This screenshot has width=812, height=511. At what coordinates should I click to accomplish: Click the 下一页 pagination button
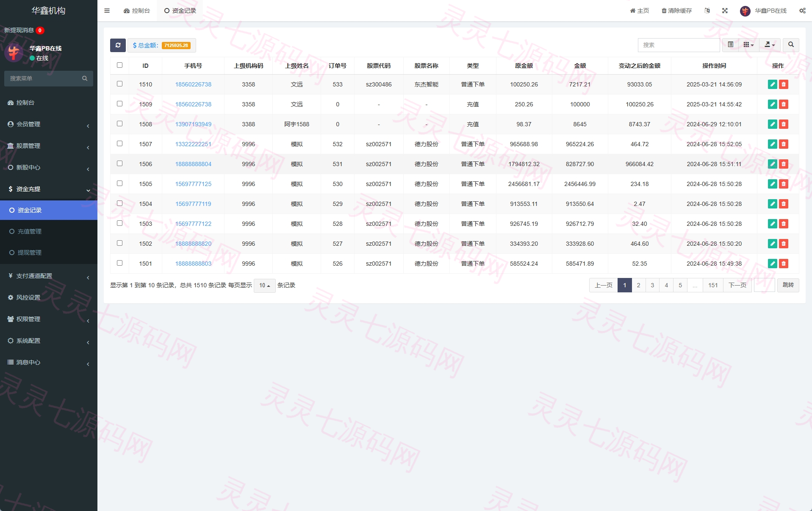tap(737, 285)
